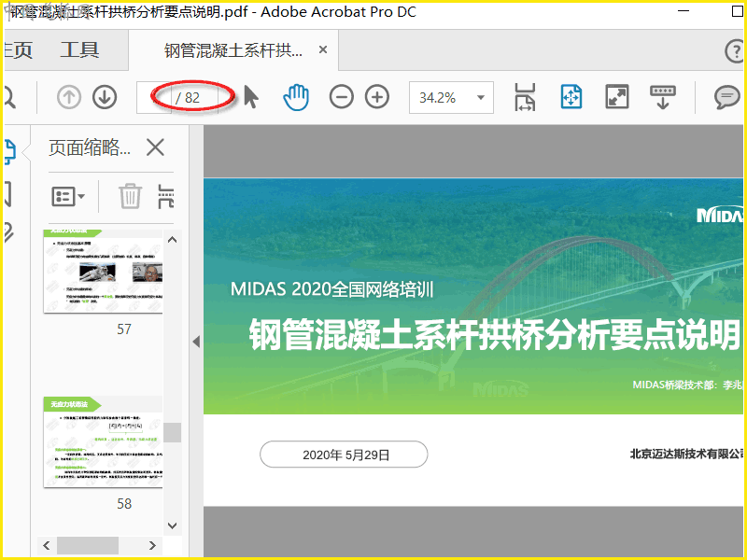
Task: Fit one full page in window
Action: (x=571, y=97)
